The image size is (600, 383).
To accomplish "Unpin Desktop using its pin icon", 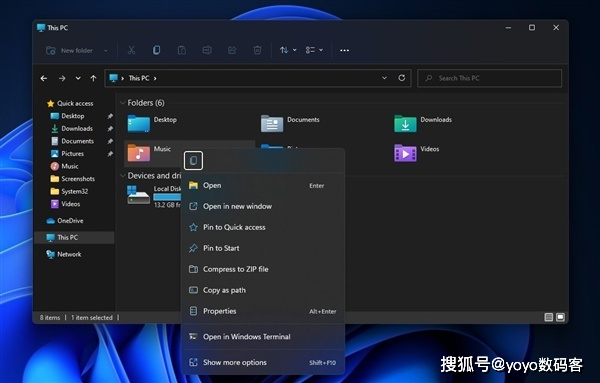I will [110, 116].
